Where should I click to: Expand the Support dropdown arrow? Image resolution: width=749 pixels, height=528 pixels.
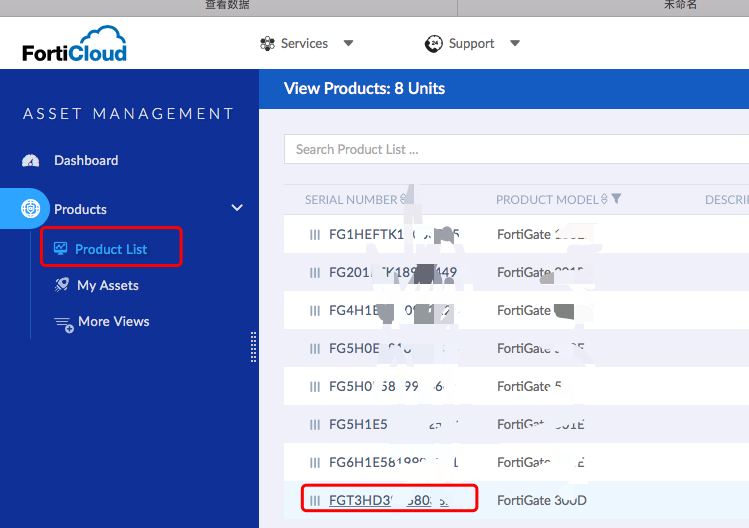coord(515,44)
